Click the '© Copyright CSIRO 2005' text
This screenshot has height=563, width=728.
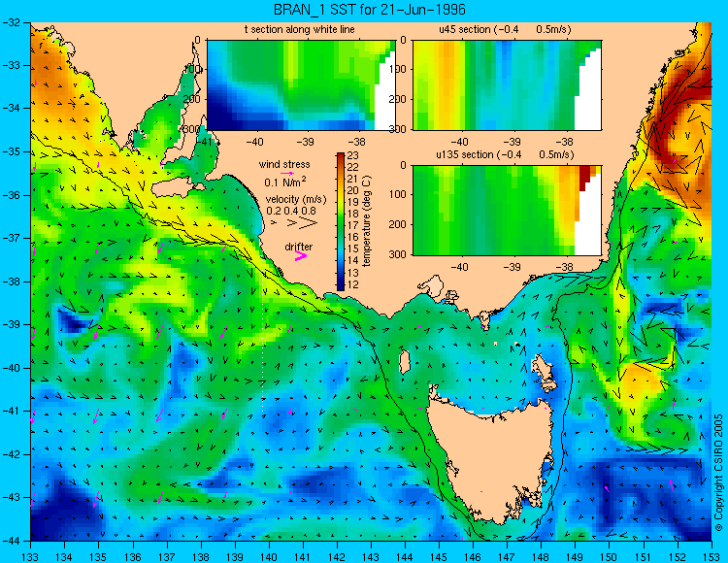pyautogui.click(x=718, y=473)
